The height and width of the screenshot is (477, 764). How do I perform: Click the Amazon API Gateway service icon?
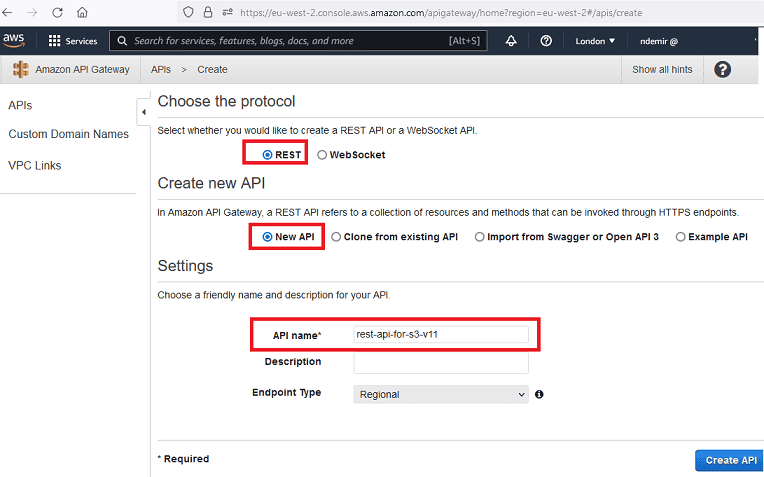(x=20, y=70)
